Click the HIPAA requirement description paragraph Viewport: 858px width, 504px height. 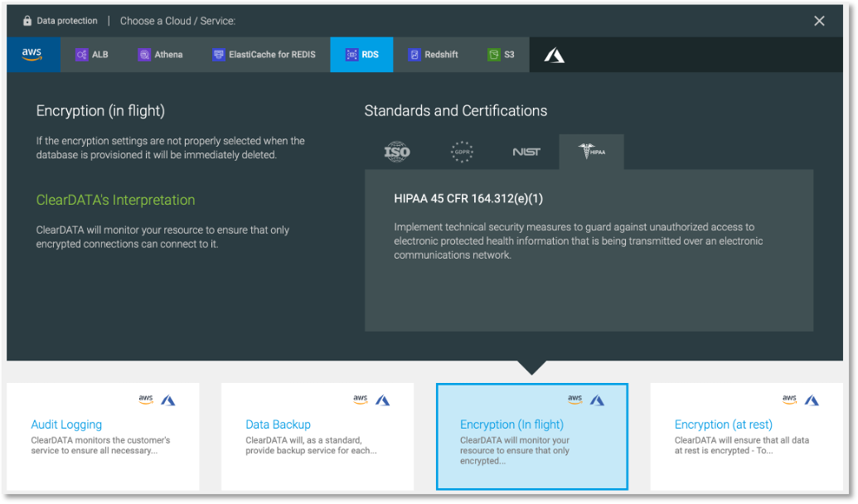(579, 240)
